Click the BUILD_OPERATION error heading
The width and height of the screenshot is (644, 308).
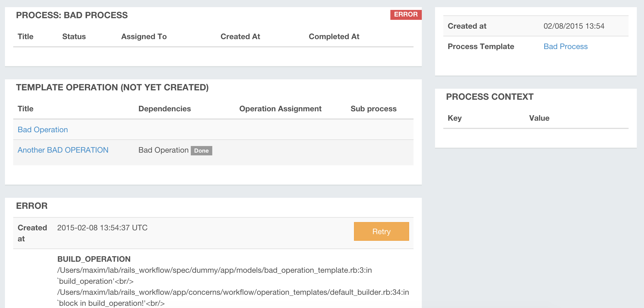click(x=94, y=259)
